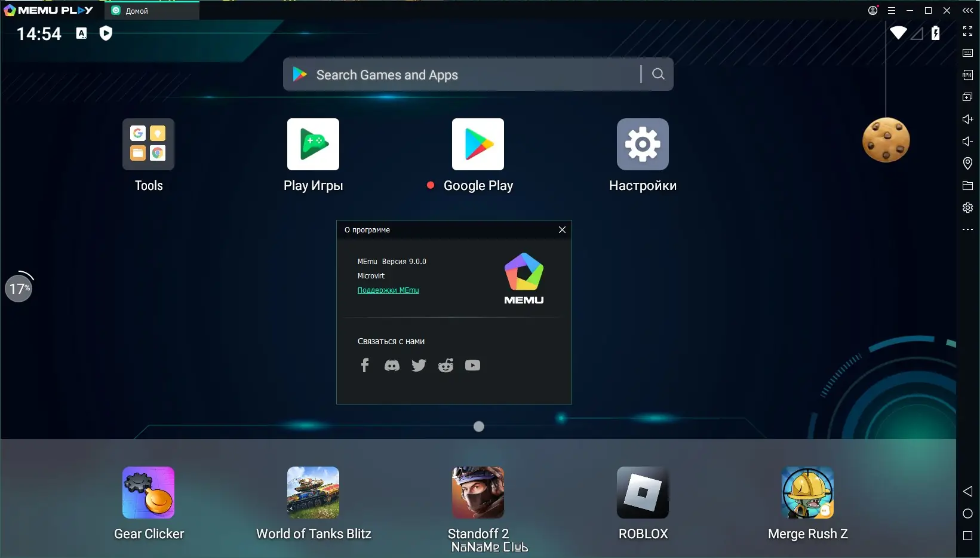Click the shield status icon

tap(106, 33)
